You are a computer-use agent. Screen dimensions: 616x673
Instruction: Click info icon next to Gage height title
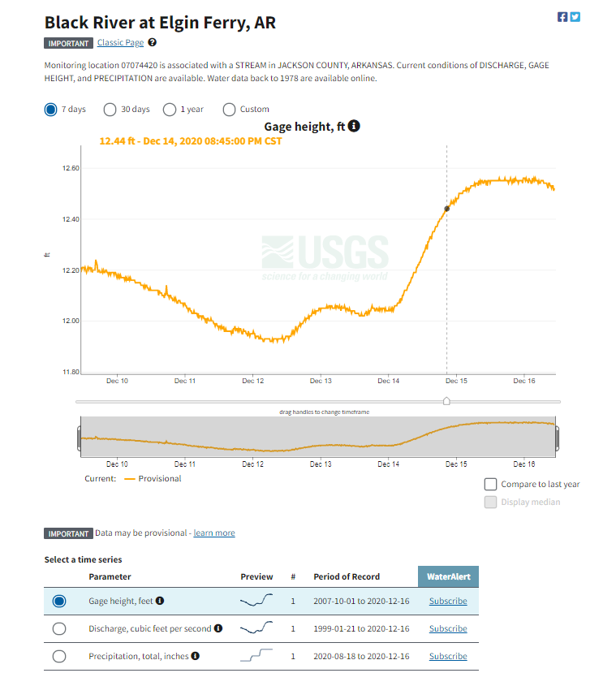354,126
